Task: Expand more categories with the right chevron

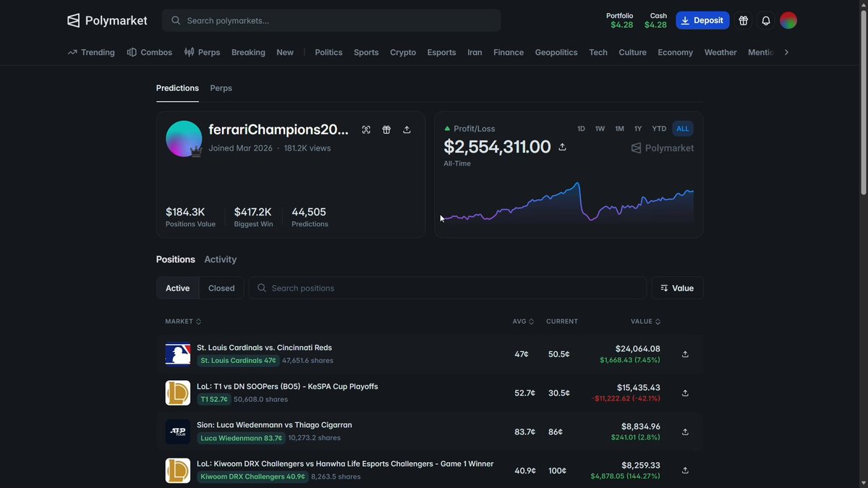Action: click(x=786, y=52)
